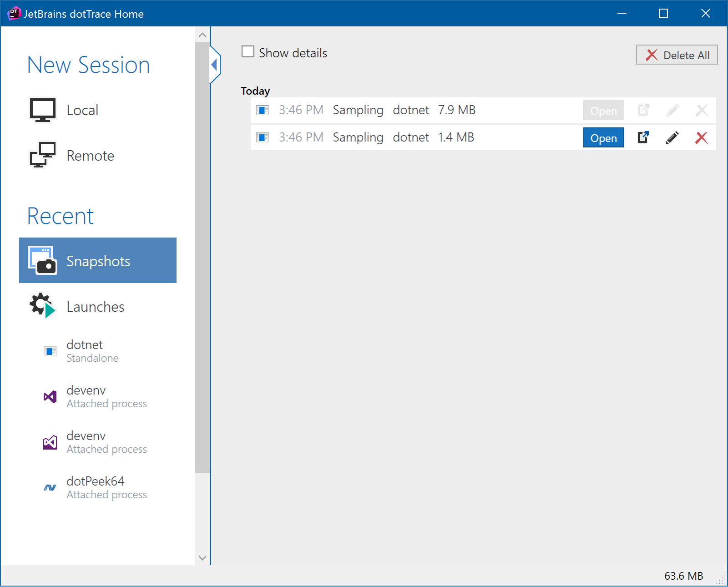Click the second devenv Visual Studio icon
Image resolution: width=728 pixels, height=587 pixels.
[50, 442]
